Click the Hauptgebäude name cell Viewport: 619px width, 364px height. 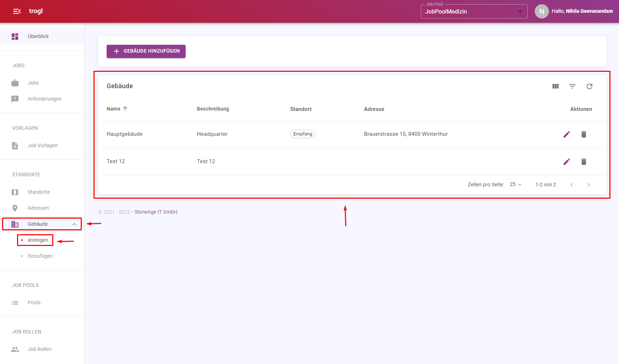(124, 134)
